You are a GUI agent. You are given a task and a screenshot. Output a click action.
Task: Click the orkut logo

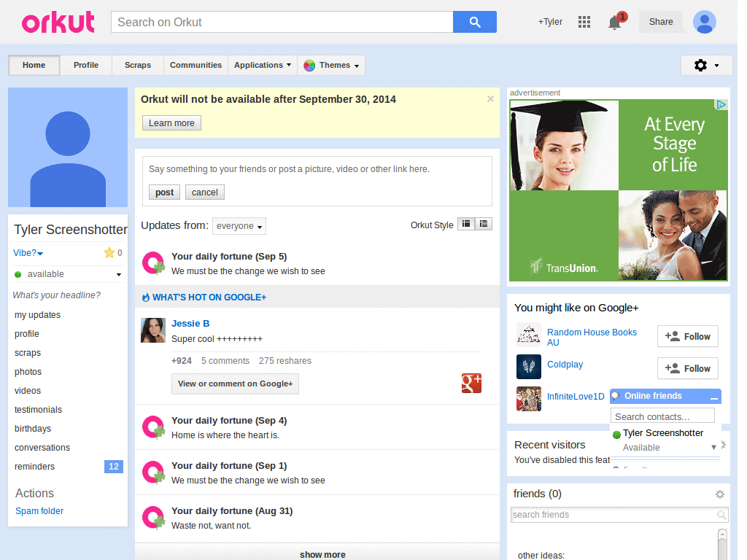pyautogui.click(x=58, y=23)
